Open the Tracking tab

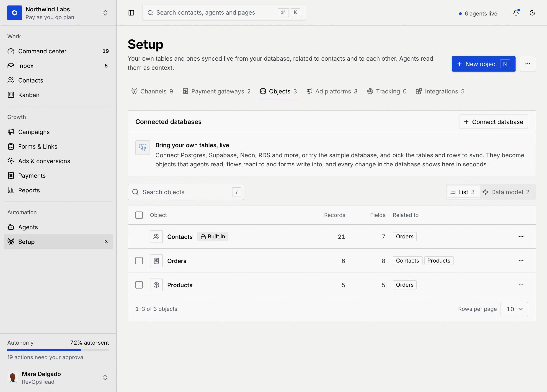coord(387,91)
